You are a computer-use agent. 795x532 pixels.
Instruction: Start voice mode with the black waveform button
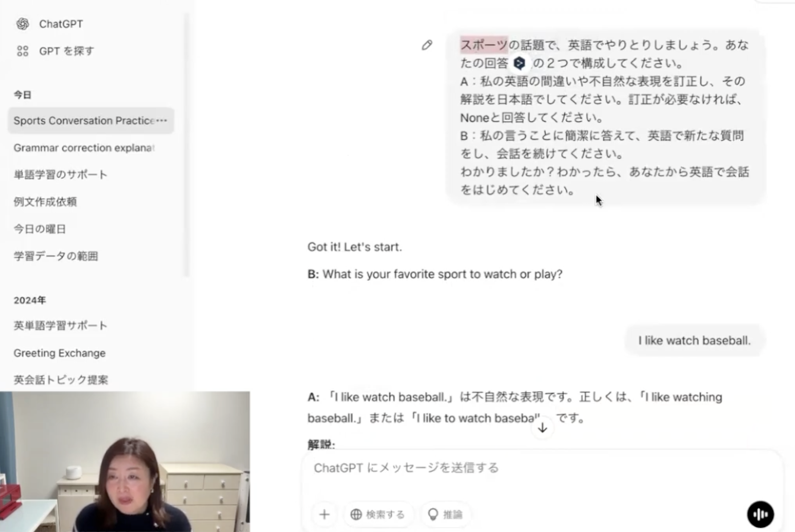[760, 514]
